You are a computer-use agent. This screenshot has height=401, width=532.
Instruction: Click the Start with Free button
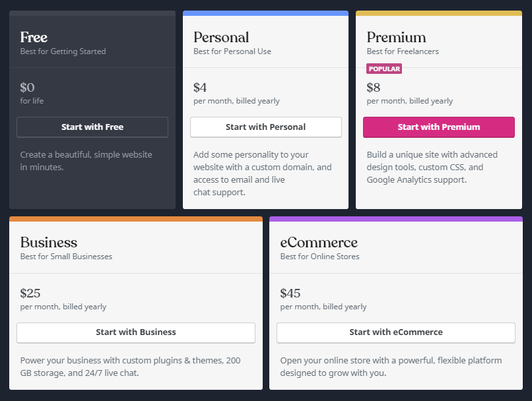click(x=92, y=127)
